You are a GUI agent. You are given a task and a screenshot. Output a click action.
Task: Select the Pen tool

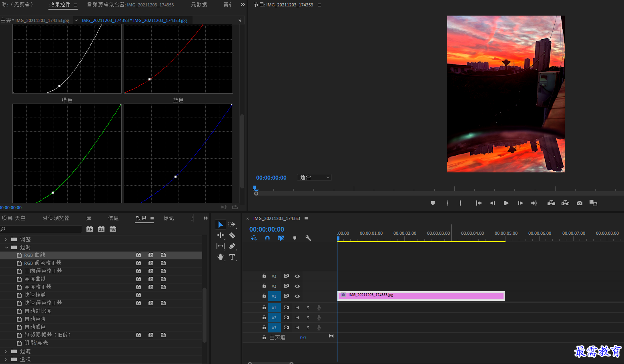click(232, 246)
